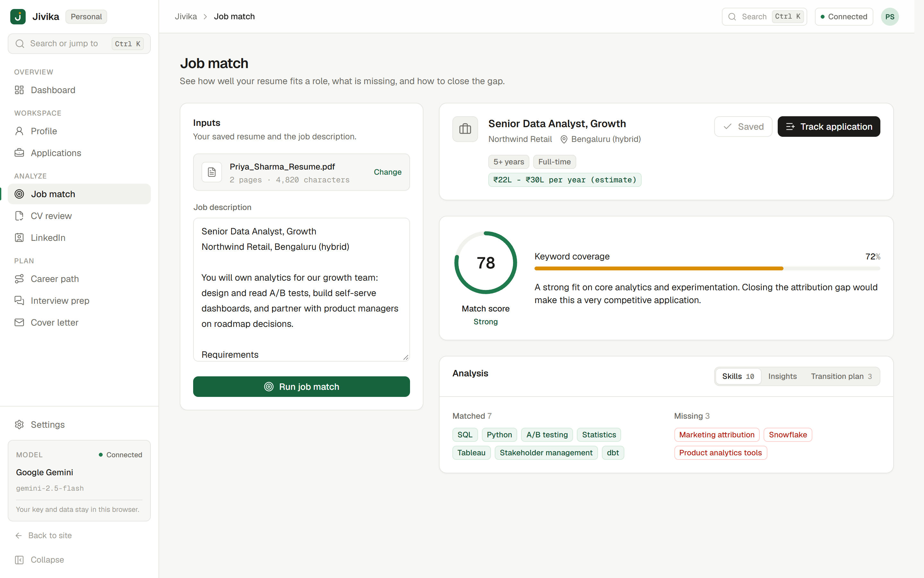The width and height of the screenshot is (924, 578).
Task: Click the Applications briefcase icon
Action: click(x=19, y=153)
